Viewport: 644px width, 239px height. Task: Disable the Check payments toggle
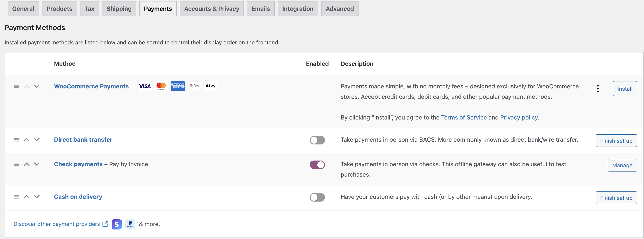317,165
